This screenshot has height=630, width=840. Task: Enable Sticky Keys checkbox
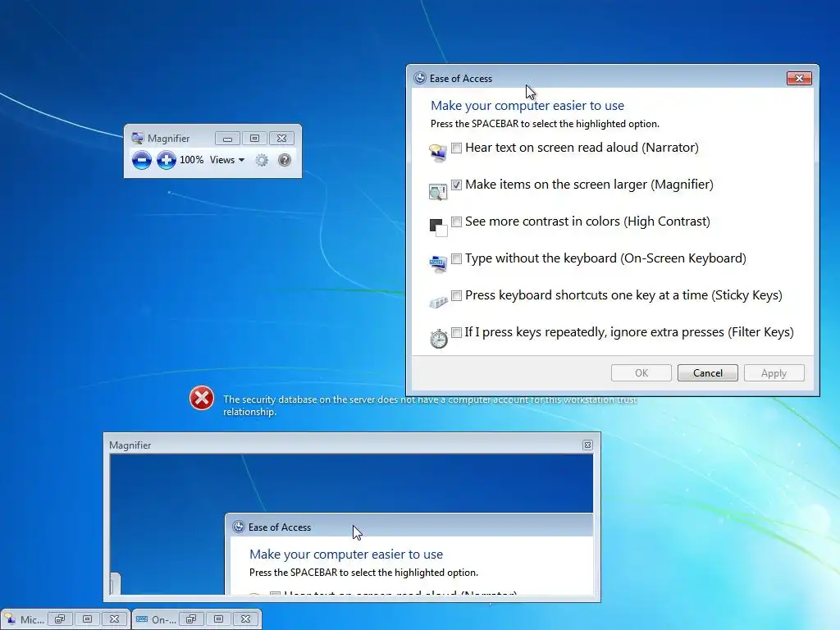click(x=456, y=295)
